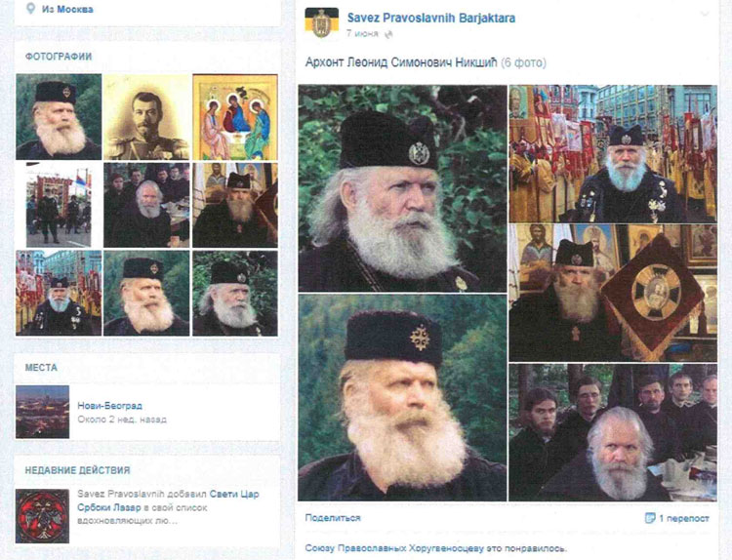Open the procession with banners photo in post
The image size is (732, 560).
(613, 153)
